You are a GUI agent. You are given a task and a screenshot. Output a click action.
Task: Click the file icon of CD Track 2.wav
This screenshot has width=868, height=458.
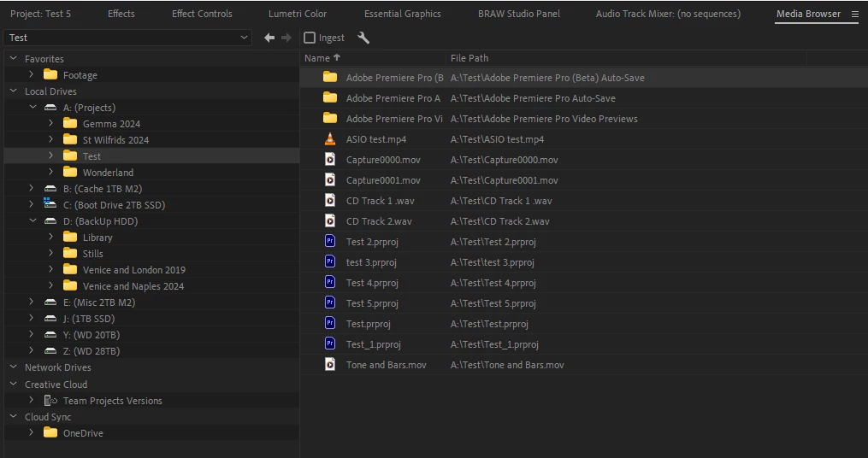pos(330,221)
